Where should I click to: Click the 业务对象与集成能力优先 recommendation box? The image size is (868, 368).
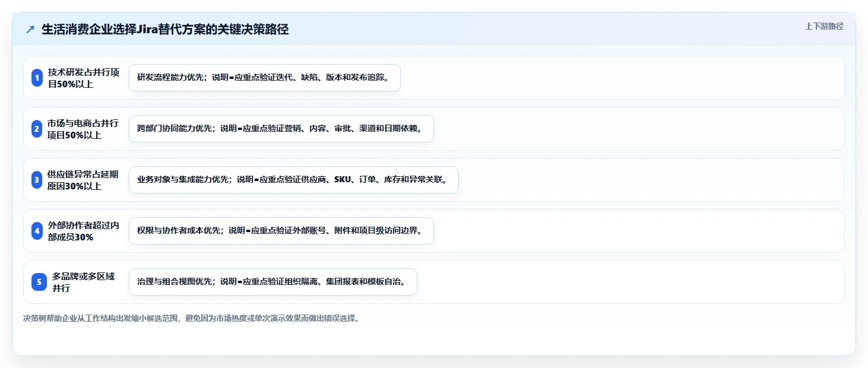click(x=294, y=180)
